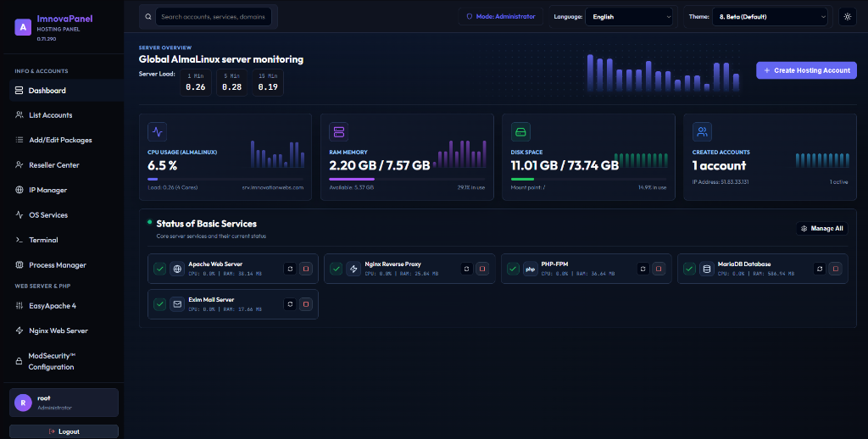Restart the Exim Mail Server service

[290, 304]
